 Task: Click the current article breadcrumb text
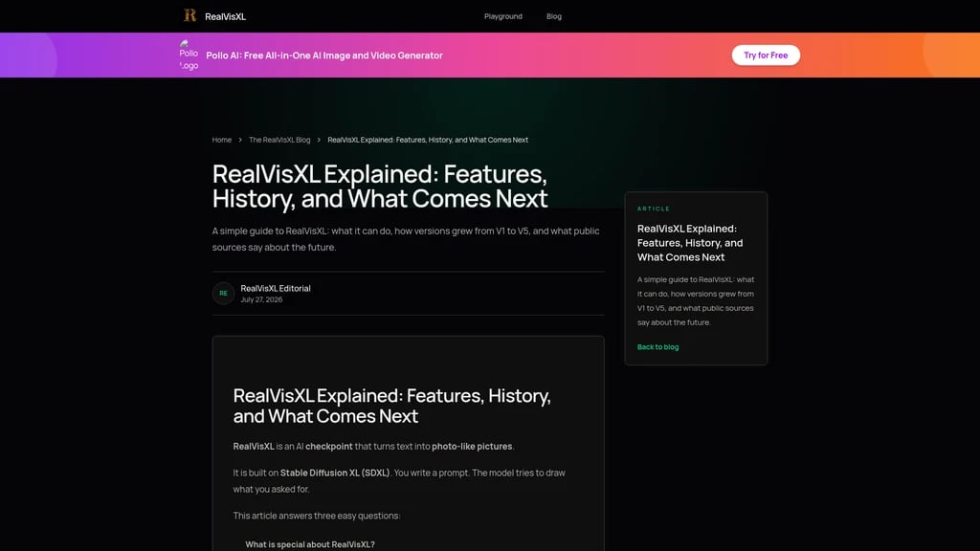coord(428,140)
